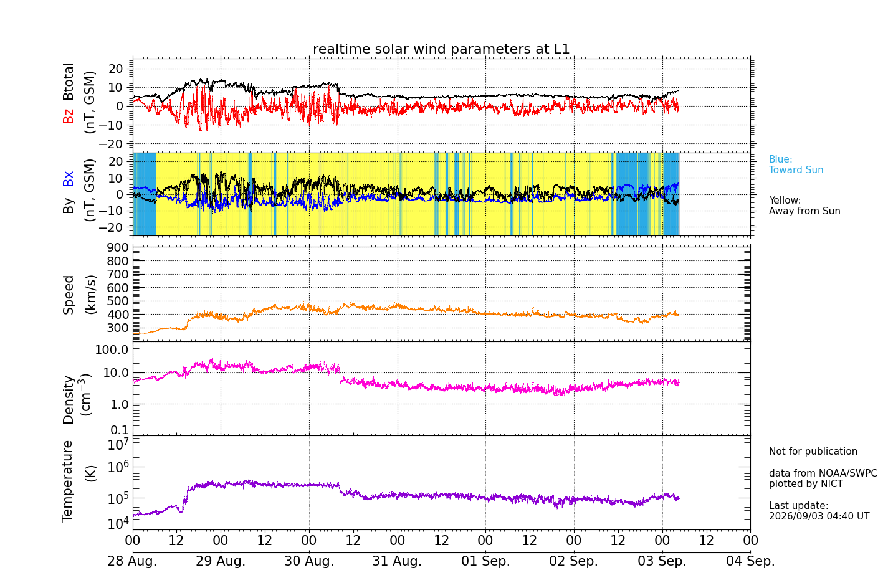Screen dimensions: 883x588
Task: Click the "500" speed axis tick
Action: pos(118,301)
